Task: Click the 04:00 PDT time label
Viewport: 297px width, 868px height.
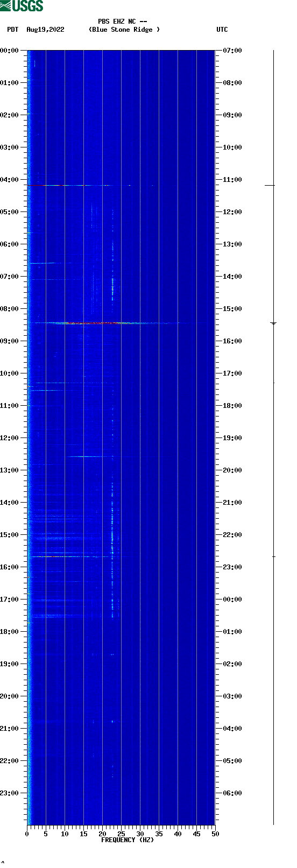Action: [x=9, y=180]
